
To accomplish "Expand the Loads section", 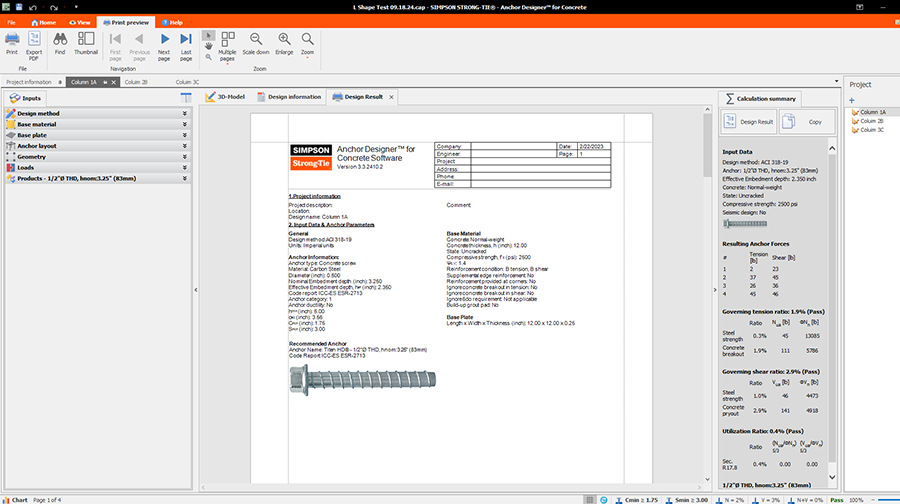I will (x=98, y=168).
